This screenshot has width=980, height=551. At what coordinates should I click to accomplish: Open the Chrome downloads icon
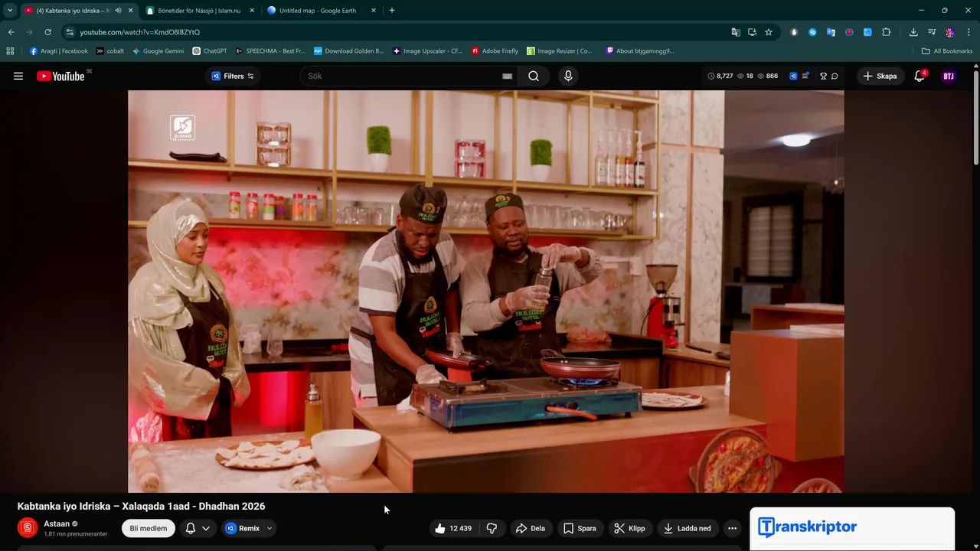click(913, 32)
